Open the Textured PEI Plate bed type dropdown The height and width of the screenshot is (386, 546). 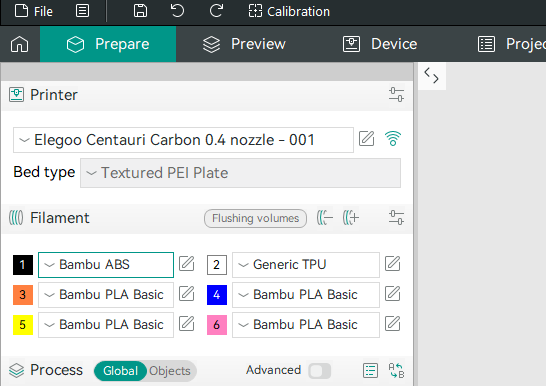point(240,173)
